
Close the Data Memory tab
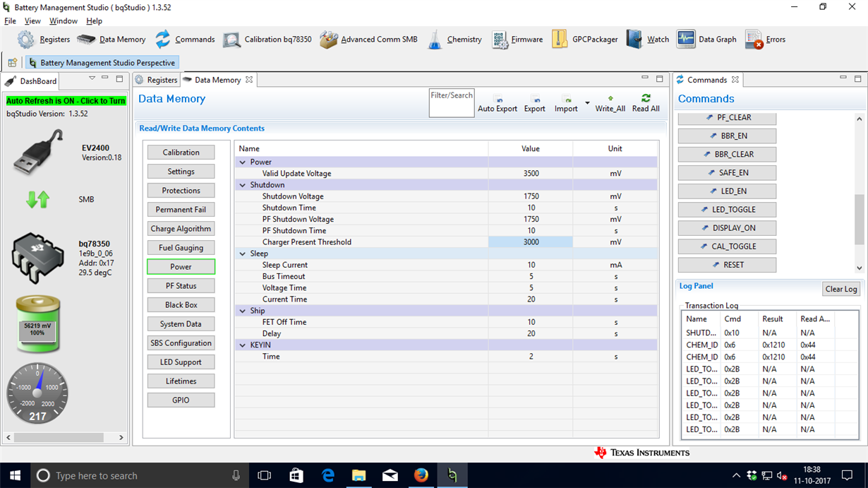click(248, 80)
